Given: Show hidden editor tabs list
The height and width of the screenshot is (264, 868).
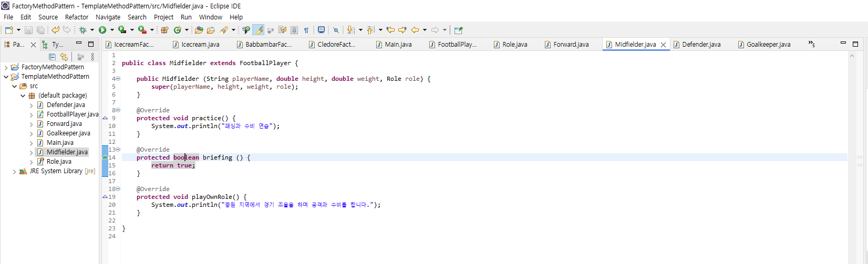Looking at the screenshot, I should click(x=812, y=44).
